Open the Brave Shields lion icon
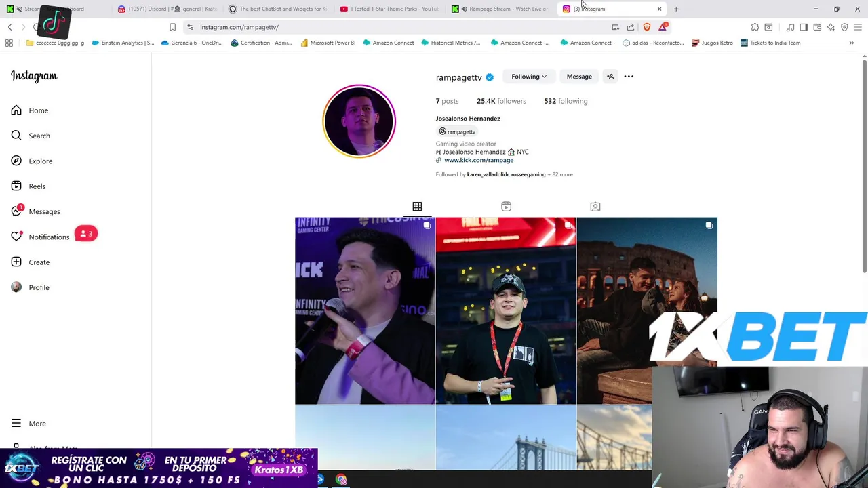 (646, 27)
